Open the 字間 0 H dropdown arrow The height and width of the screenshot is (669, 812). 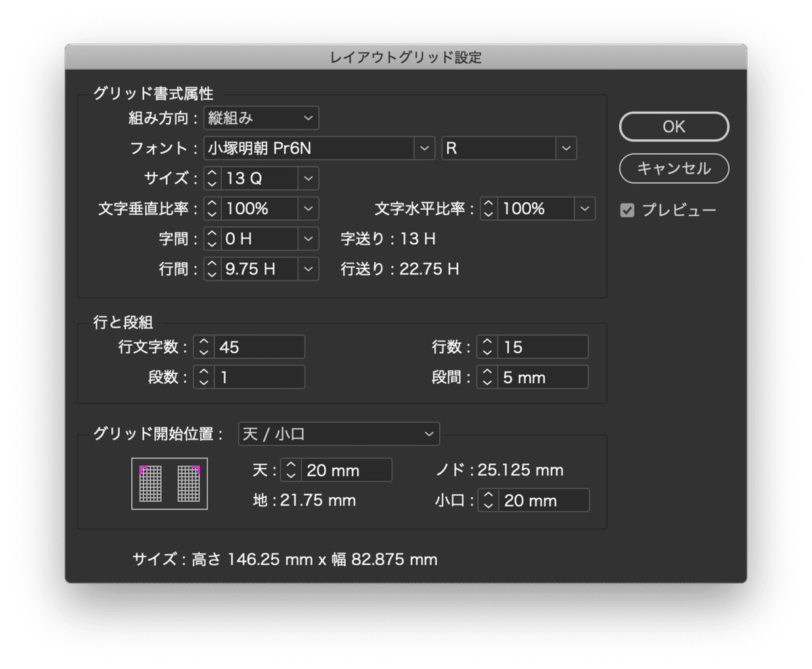[x=309, y=238]
